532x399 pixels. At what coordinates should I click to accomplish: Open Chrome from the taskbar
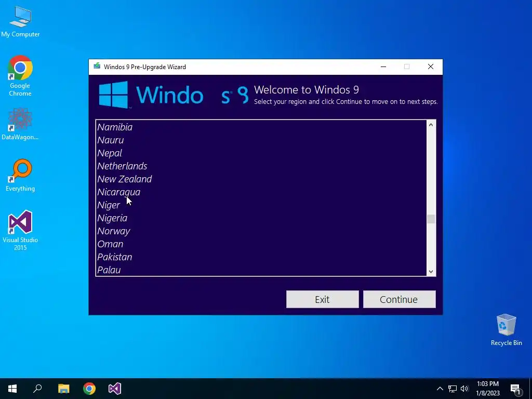point(89,389)
